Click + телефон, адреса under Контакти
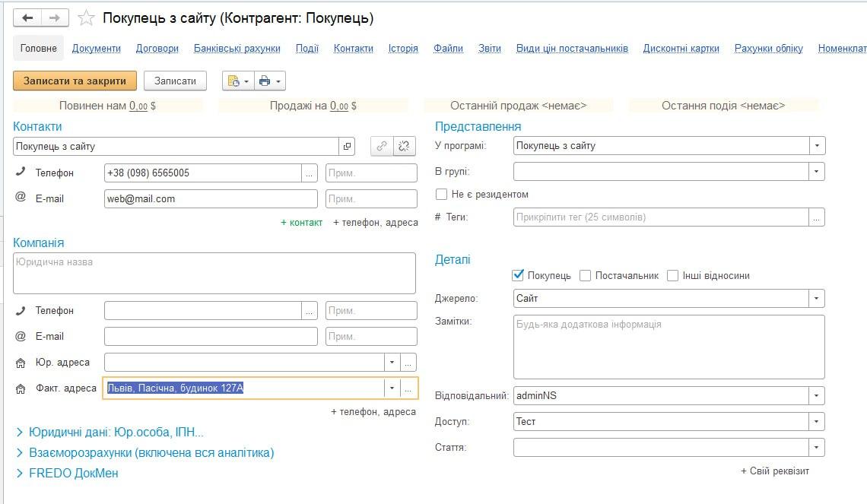The width and height of the screenshot is (867, 504). (376, 222)
